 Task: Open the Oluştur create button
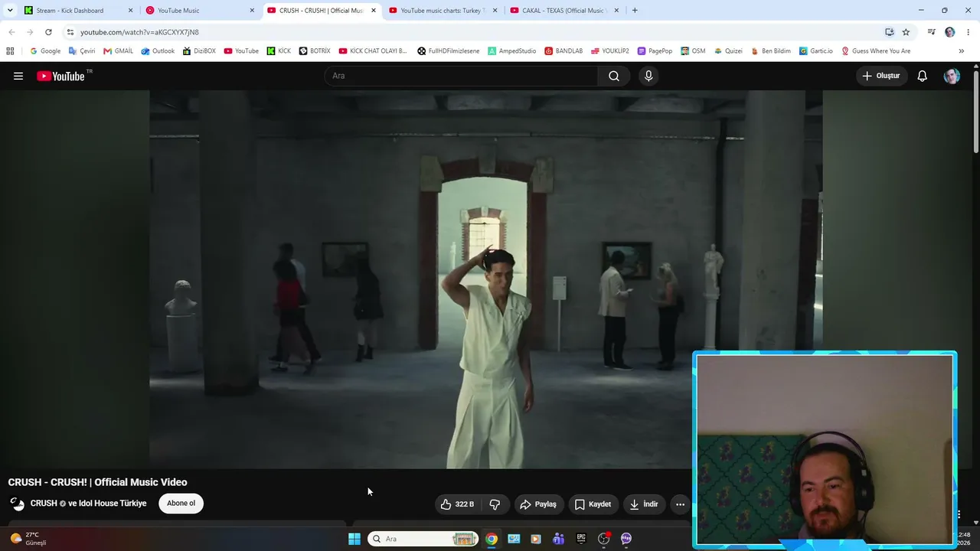(x=881, y=76)
